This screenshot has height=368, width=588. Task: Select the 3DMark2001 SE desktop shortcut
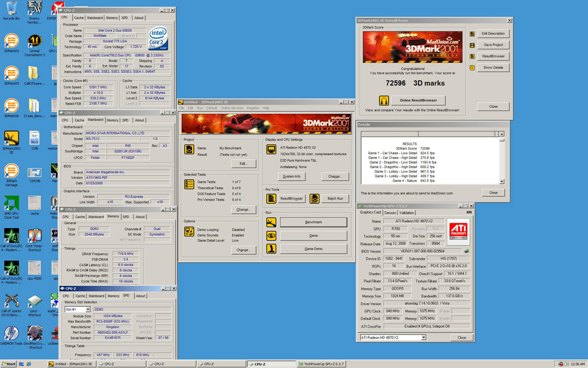(x=11, y=142)
